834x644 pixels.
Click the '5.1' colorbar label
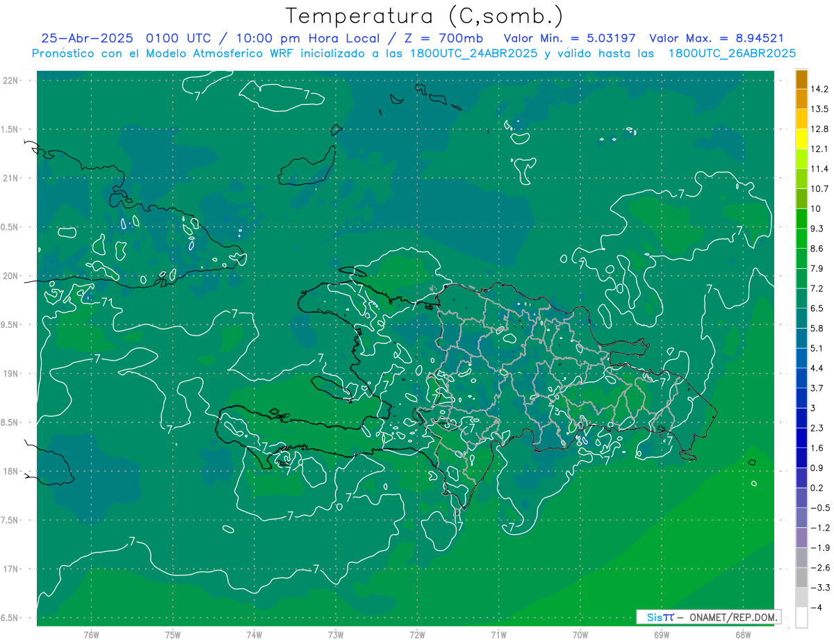click(x=817, y=348)
